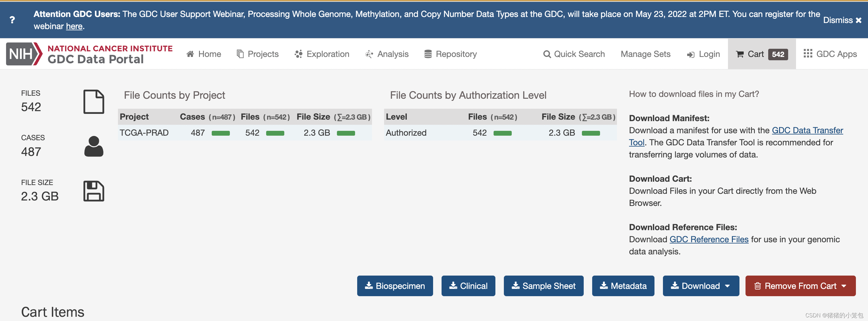Open the webinar 'here' registration link
This screenshot has width=868, height=321.
(74, 26)
